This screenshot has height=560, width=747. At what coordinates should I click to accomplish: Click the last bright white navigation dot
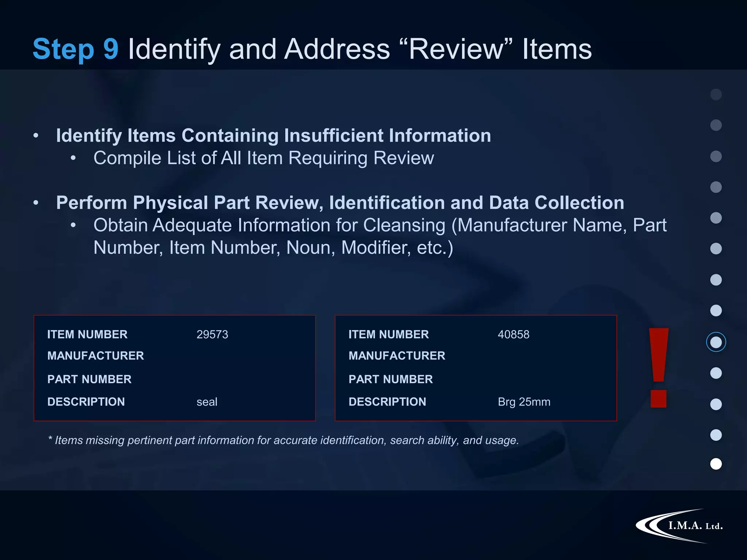pos(716,464)
